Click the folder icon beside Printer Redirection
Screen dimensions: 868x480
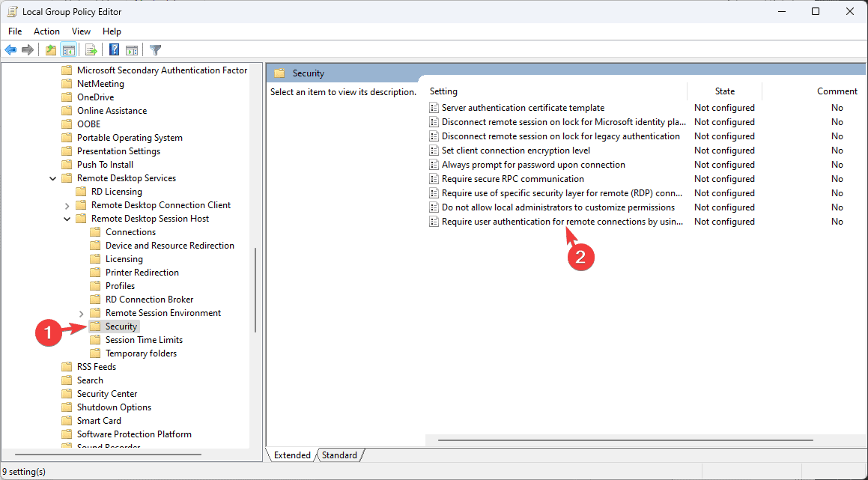coord(96,273)
